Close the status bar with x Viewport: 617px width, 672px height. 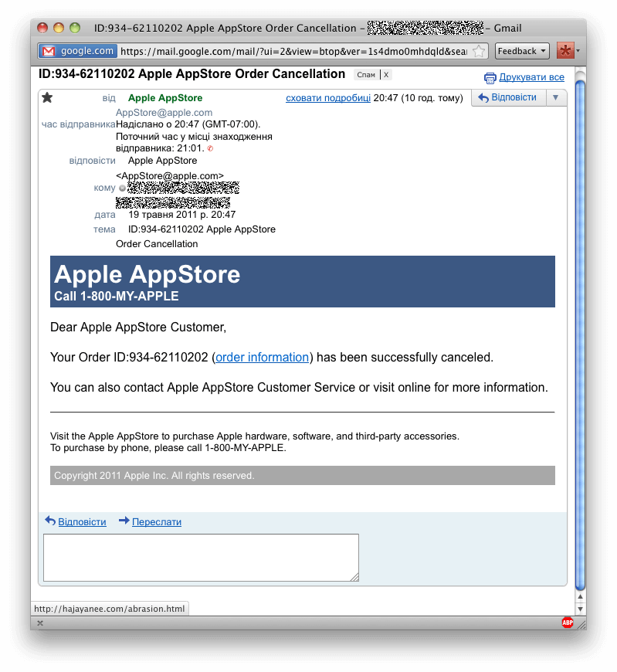point(40,623)
